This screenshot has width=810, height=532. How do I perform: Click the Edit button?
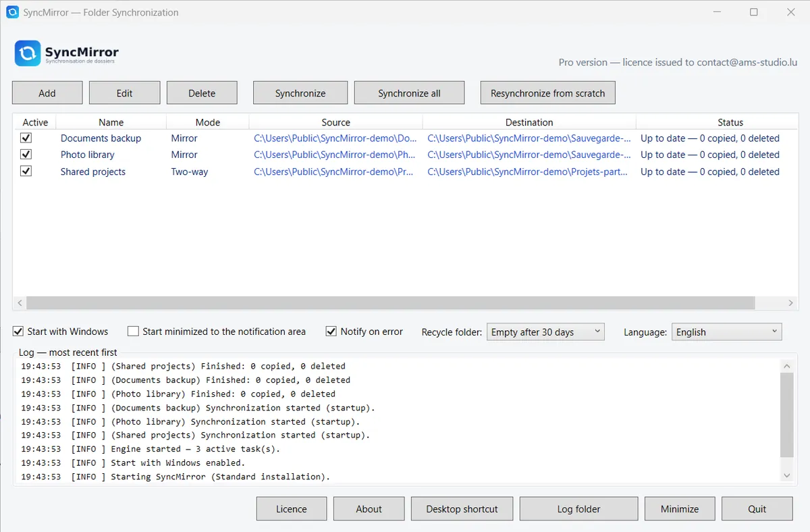point(124,93)
